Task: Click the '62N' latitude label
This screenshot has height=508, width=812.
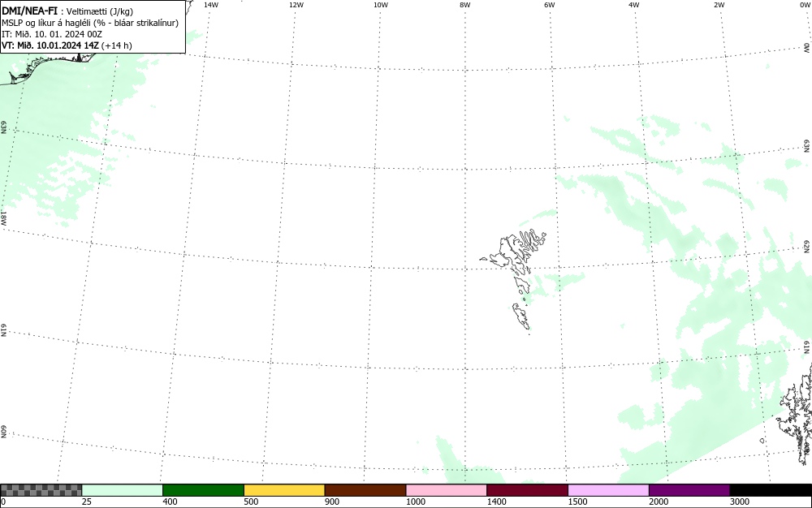Action: (807, 246)
